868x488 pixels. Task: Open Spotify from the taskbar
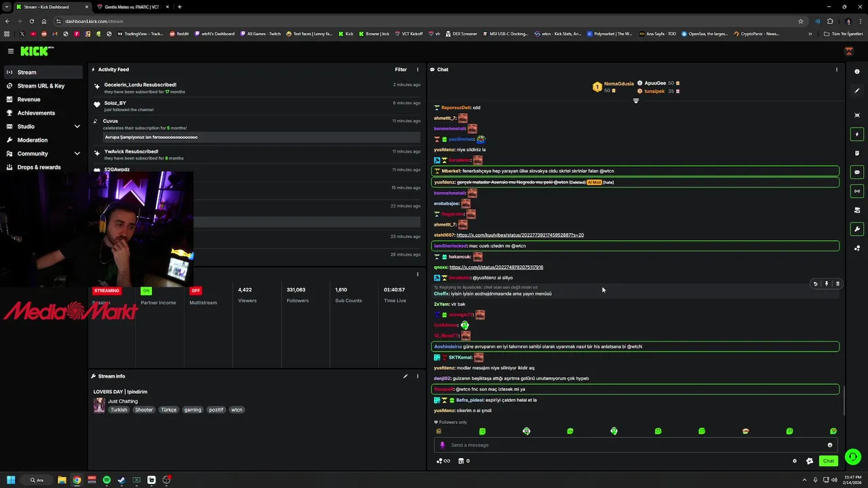pos(106,480)
